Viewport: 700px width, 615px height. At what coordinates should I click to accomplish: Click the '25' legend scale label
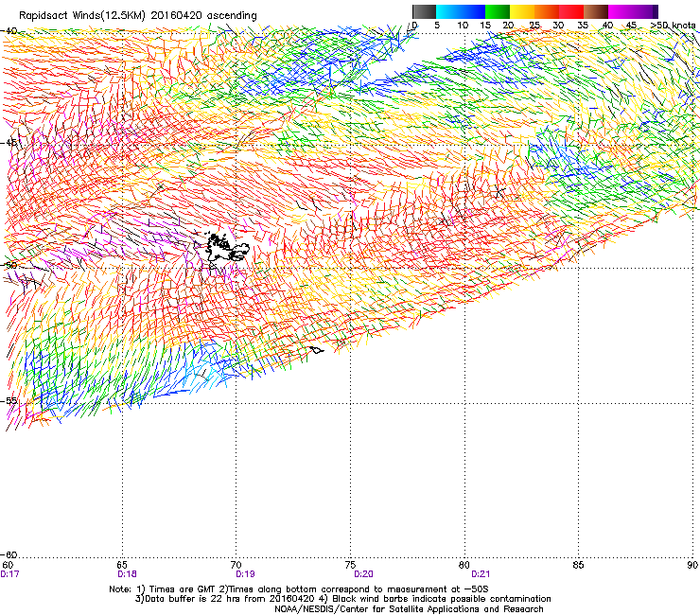534,26
